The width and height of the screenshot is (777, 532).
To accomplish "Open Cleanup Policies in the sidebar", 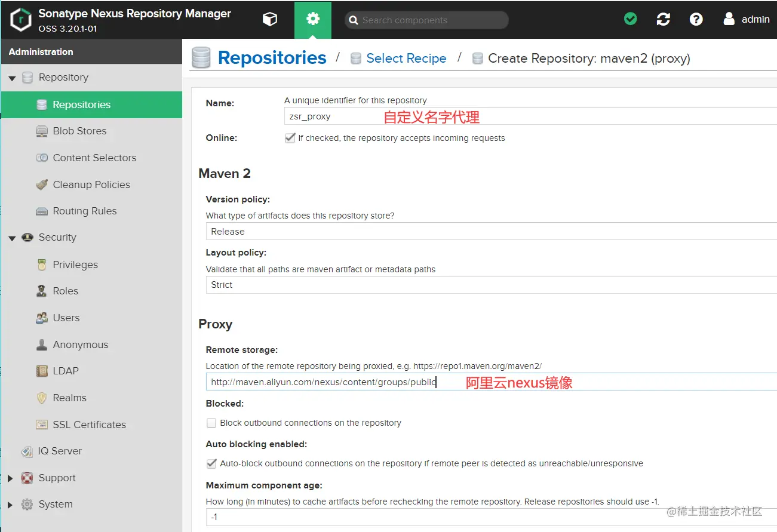I will pyautogui.click(x=91, y=184).
